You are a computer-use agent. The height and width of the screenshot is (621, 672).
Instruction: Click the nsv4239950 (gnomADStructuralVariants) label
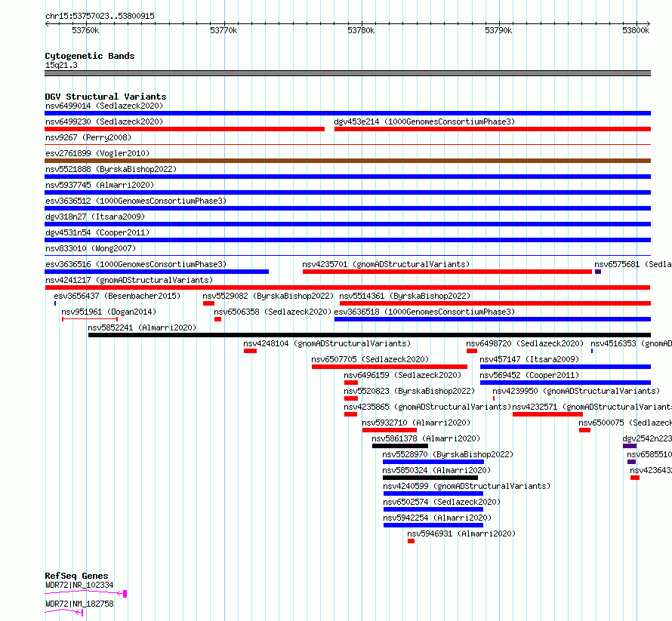click(x=576, y=391)
